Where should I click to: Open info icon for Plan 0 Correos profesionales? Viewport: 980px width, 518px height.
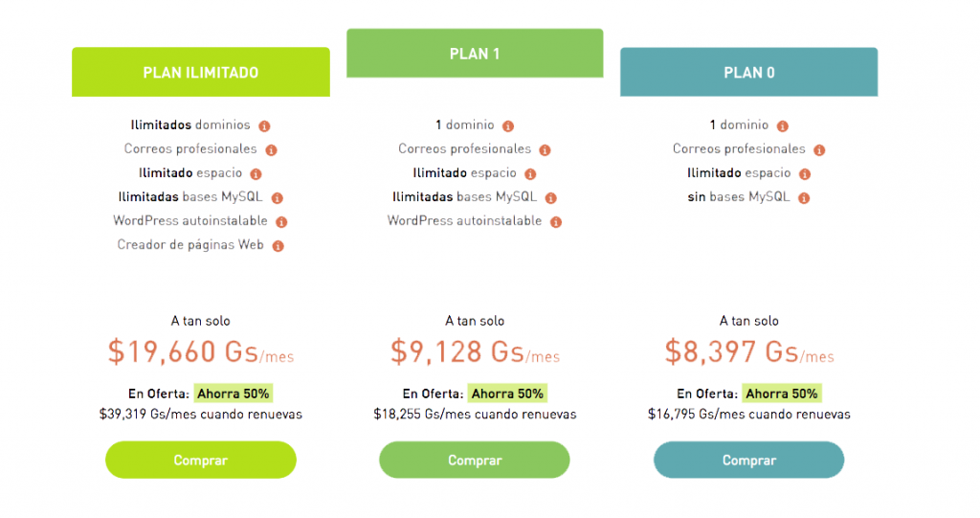click(x=819, y=150)
